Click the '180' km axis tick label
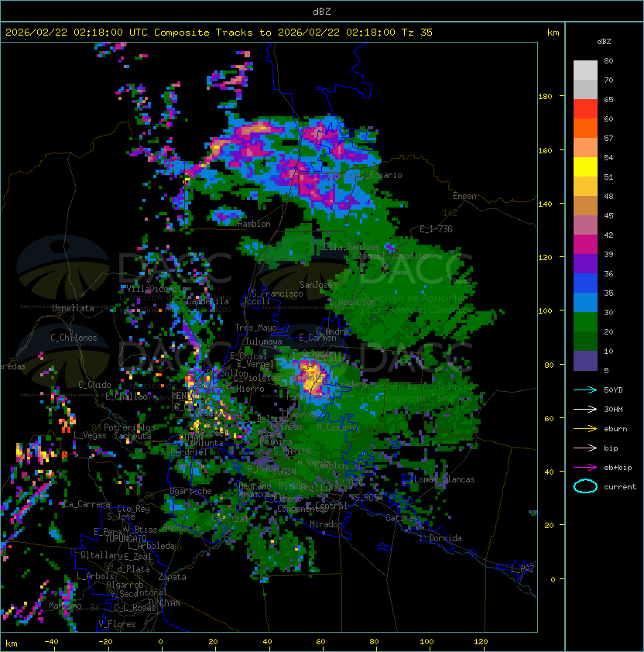Viewport: 644px width, 652px height. pos(545,97)
